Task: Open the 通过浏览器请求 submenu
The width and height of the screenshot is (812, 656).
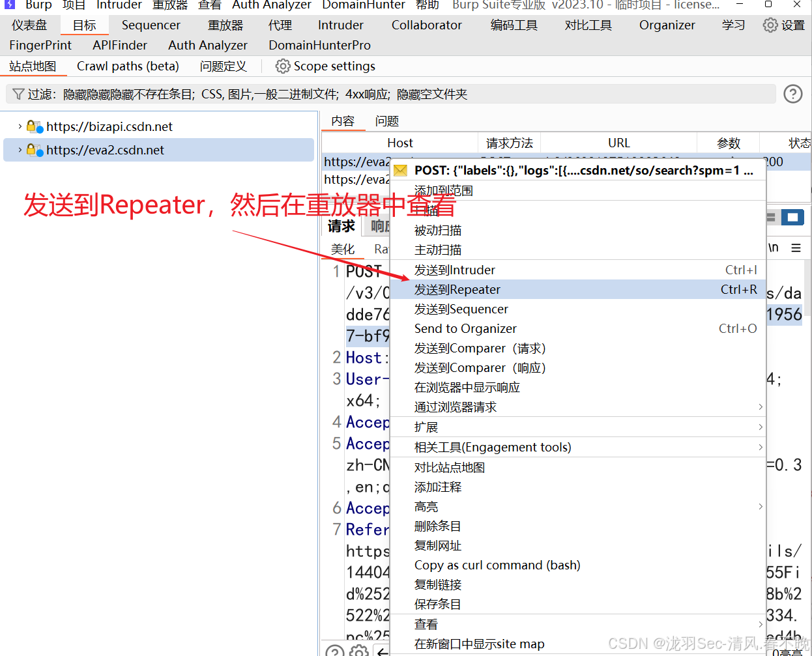Action: 577,406
